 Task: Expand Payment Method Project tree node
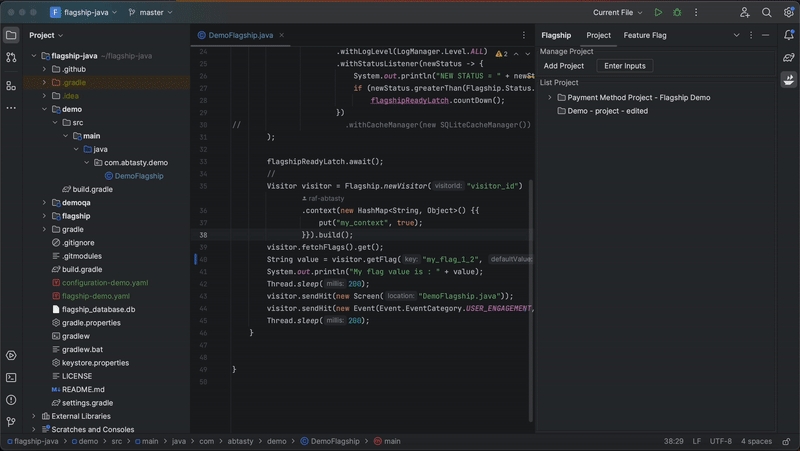[x=549, y=98]
